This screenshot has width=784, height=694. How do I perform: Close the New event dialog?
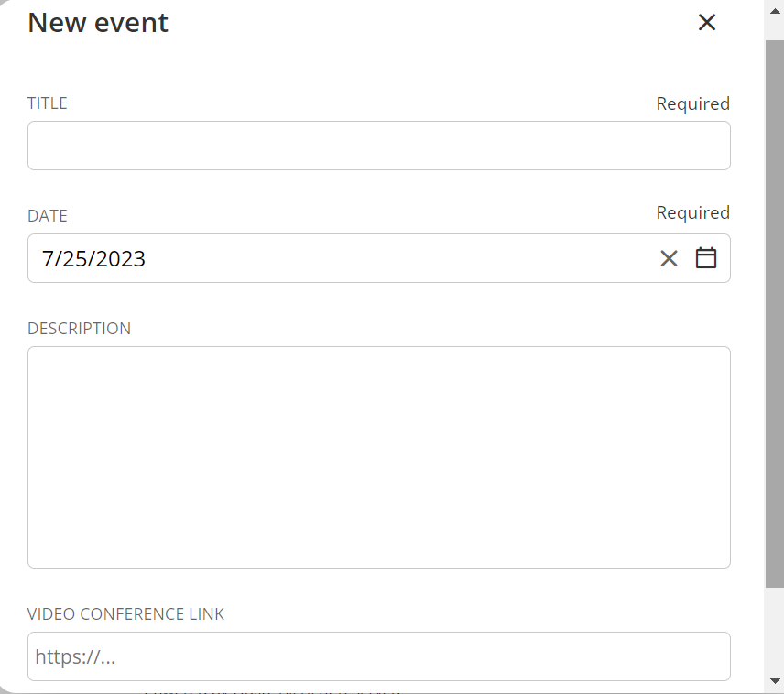pos(706,23)
